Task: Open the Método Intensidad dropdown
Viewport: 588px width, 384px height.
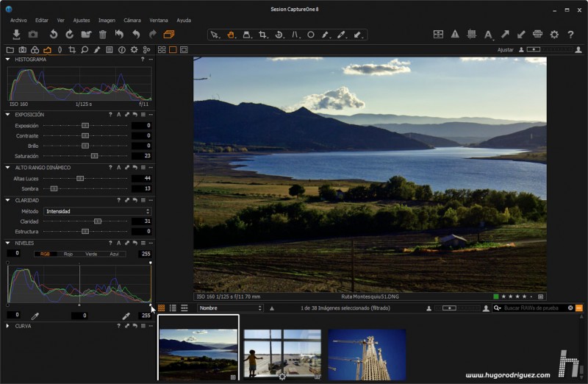Action: click(97, 211)
